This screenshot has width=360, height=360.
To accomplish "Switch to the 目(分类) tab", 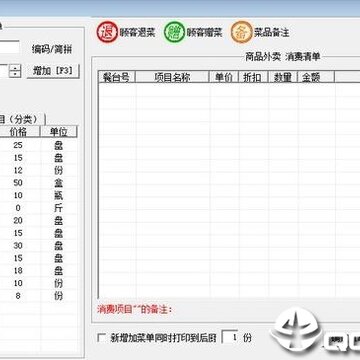I will pyautogui.click(x=22, y=119).
